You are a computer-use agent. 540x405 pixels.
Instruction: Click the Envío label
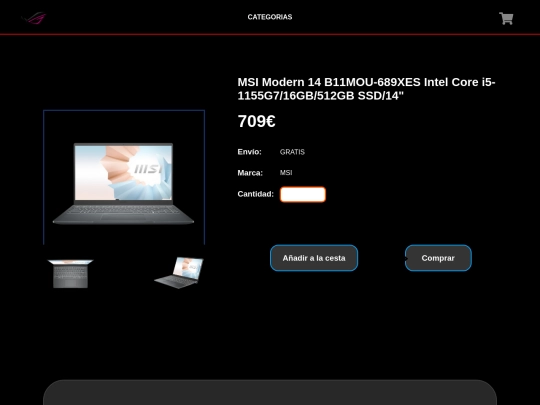click(249, 152)
